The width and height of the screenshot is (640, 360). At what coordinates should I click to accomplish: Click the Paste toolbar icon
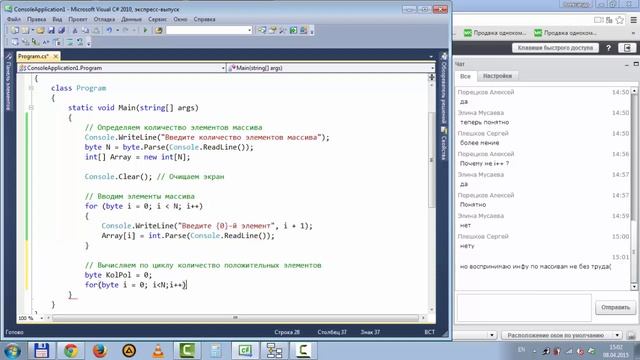(96, 30)
